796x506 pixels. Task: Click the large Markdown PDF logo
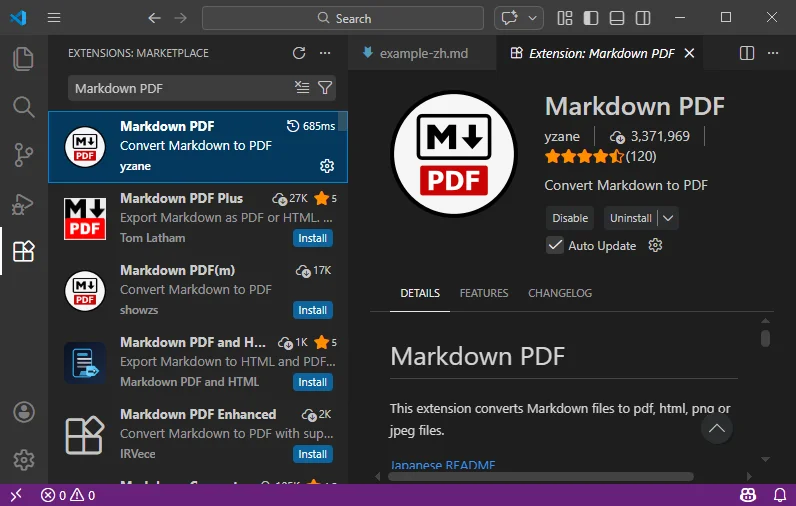pos(454,154)
